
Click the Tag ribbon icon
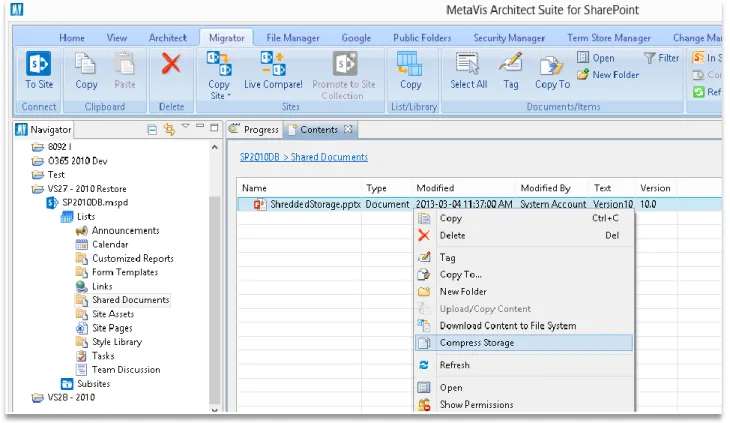[511, 64]
